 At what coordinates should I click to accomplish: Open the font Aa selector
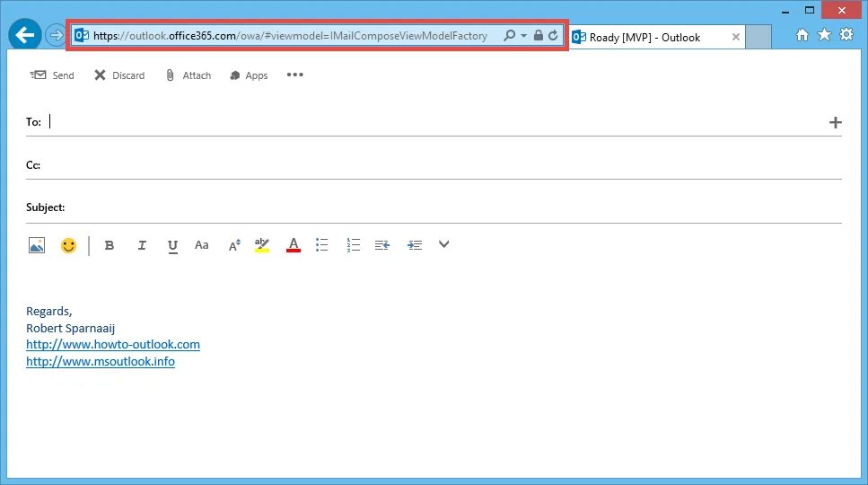click(x=201, y=244)
